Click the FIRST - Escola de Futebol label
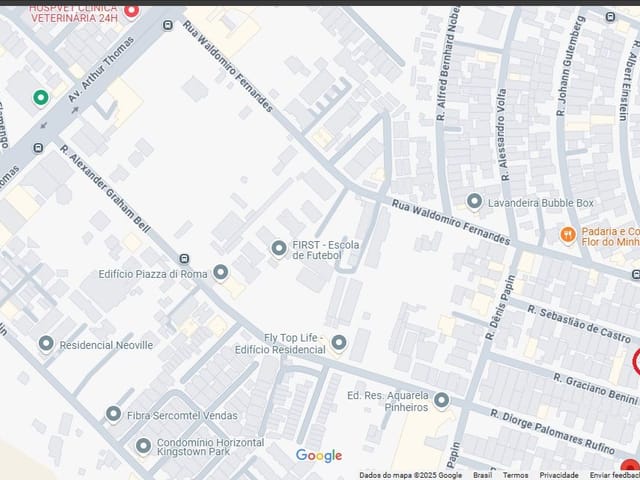This screenshot has height=480, width=640. pyautogui.click(x=326, y=250)
